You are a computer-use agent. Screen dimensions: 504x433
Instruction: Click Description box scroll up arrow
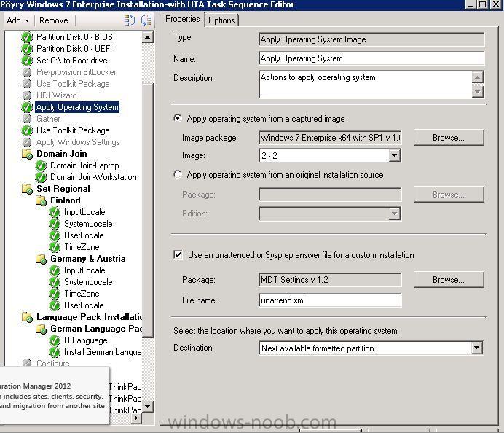(x=478, y=77)
